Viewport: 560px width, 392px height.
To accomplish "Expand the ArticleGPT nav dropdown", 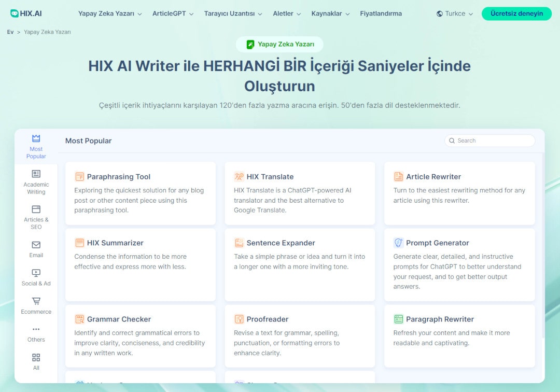I will pos(173,13).
